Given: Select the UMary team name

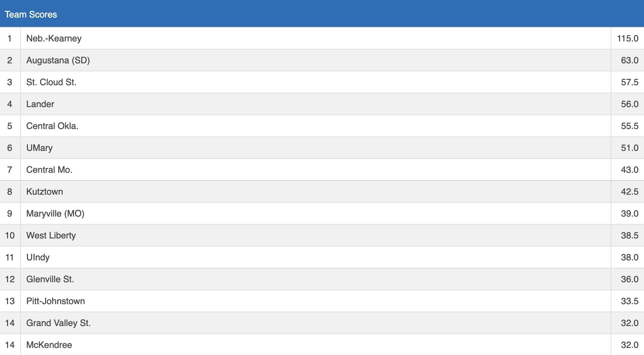Looking at the screenshot, I should tap(39, 148).
